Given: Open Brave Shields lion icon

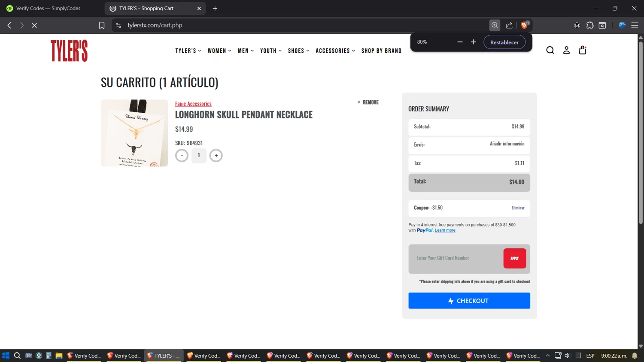Looking at the screenshot, I should (x=525, y=25).
